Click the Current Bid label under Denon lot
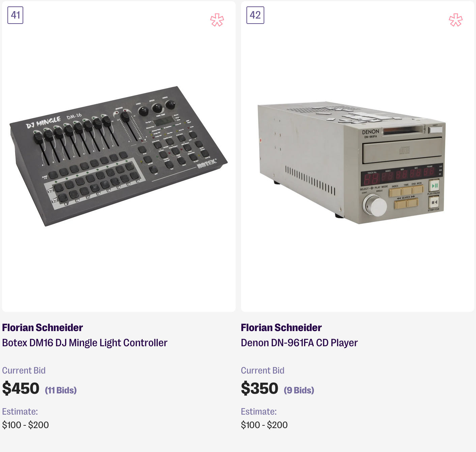 pos(263,370)
